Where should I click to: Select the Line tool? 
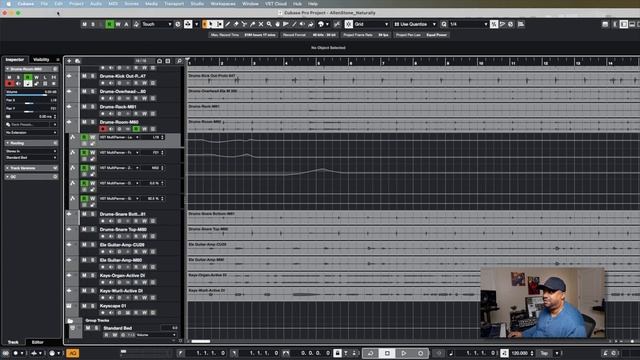(294, 24)
